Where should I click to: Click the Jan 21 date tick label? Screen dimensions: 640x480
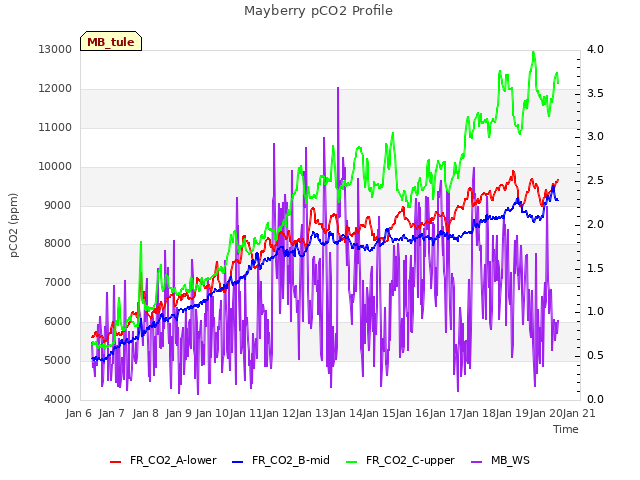coord(579,413)
